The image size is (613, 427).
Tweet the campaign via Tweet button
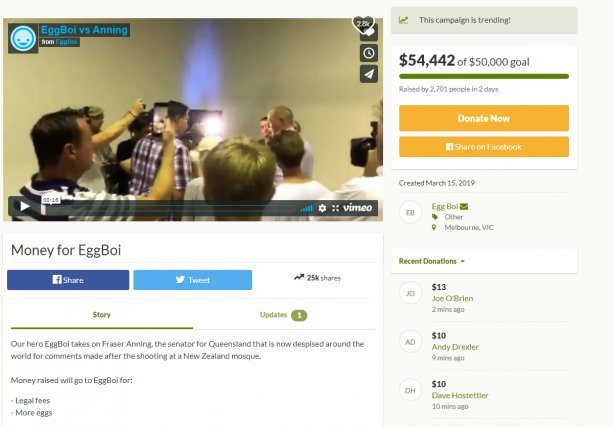192,280
